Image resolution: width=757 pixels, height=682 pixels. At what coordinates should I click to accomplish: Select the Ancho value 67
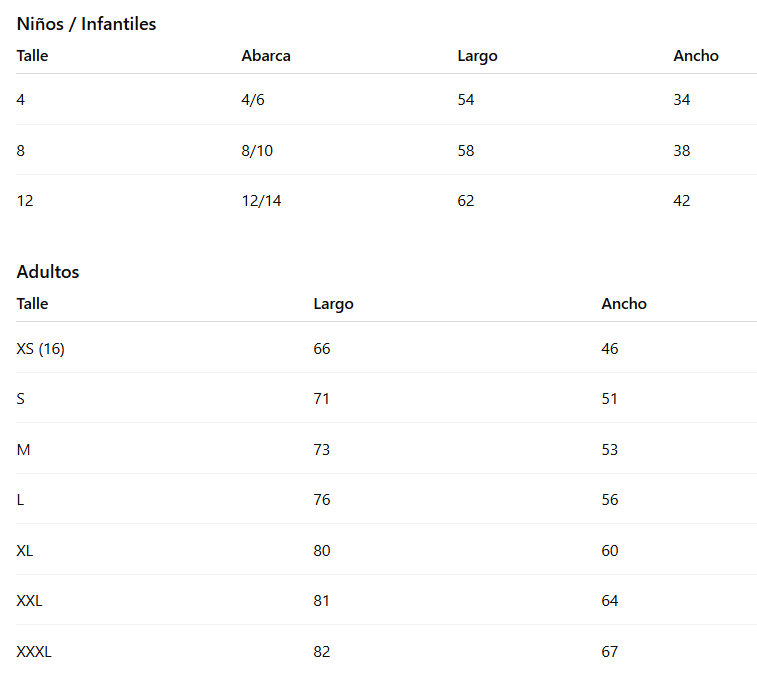610,652
